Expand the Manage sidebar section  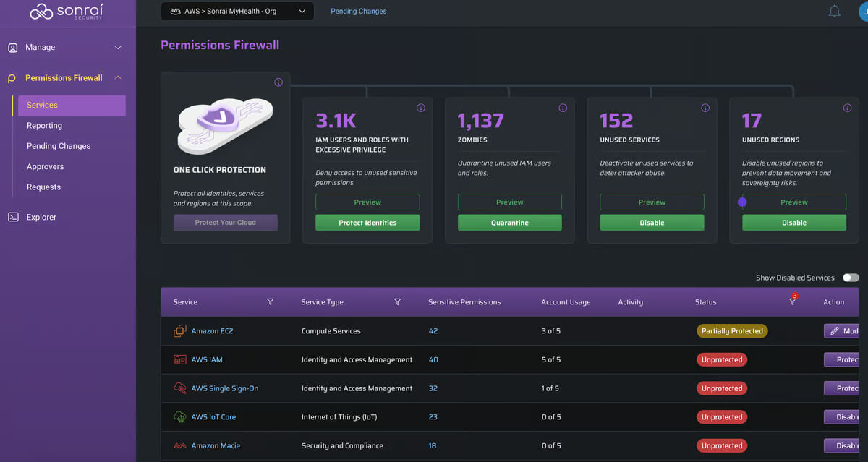[x=65, y=47]
